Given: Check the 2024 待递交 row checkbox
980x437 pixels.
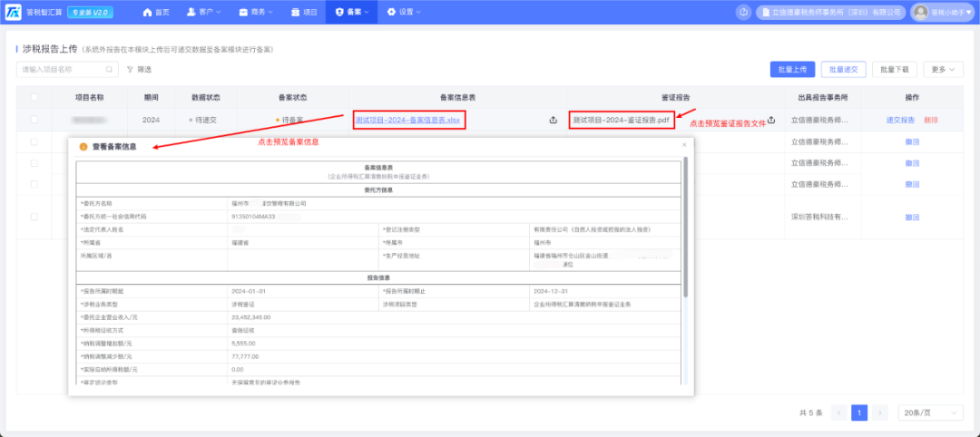Looking at the screenshot, I should point(34,120).
